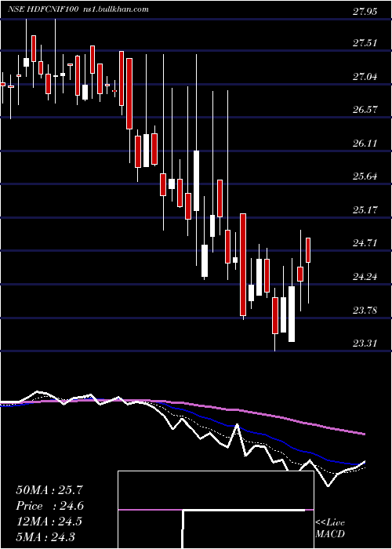
Task: Click the 5MA : 24.3 readout
Action: coord(45,536)
